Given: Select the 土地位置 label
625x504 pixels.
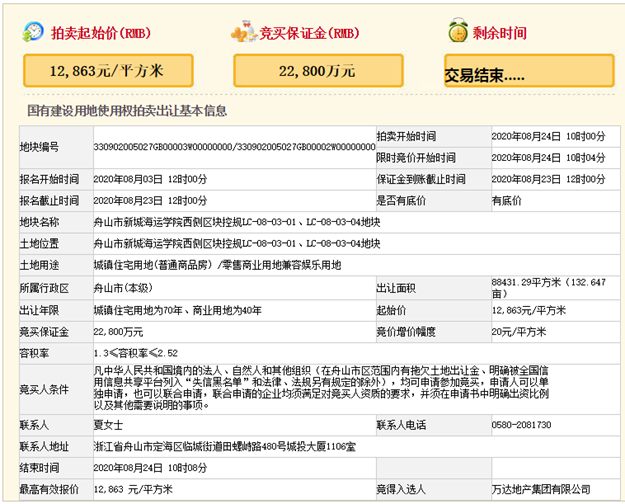Looking at the screenshot, I should coord(39,244).
